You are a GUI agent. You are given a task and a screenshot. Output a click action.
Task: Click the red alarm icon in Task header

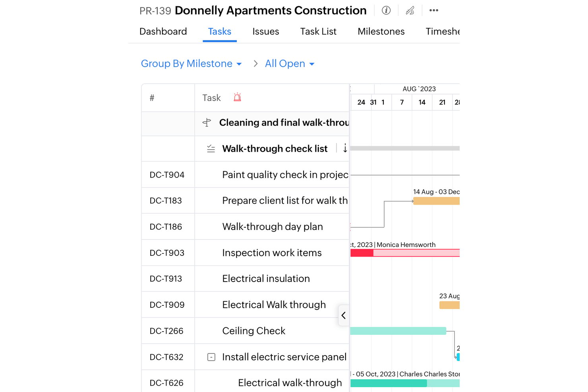tap(237, 97)
